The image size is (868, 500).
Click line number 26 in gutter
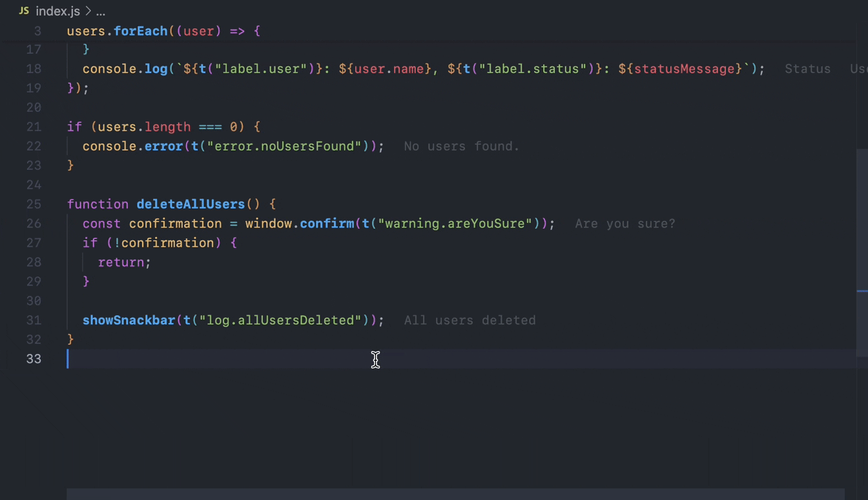click(x=34, y=224)
